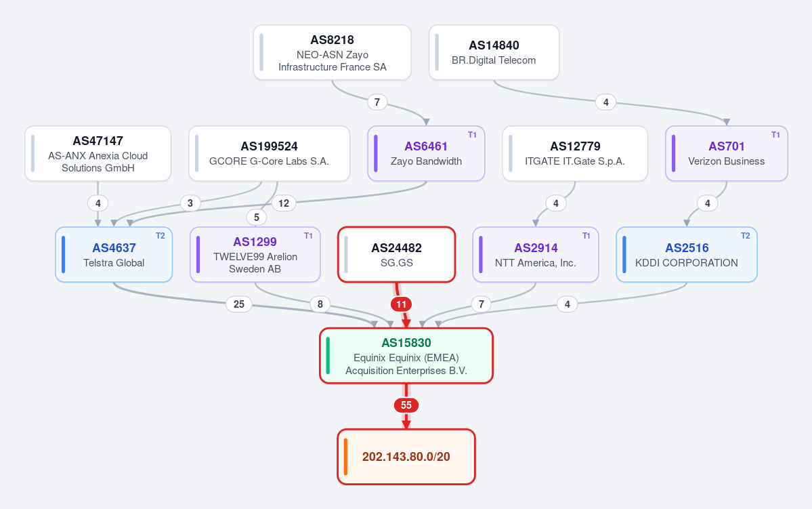Select the AS12779 ITGATE node
This screenshot has width=812, height=509.
(575, 153)
